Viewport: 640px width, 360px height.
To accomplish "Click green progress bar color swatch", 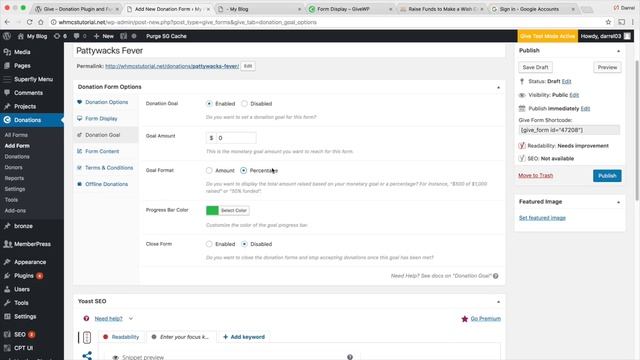I will tap(212, 210).
